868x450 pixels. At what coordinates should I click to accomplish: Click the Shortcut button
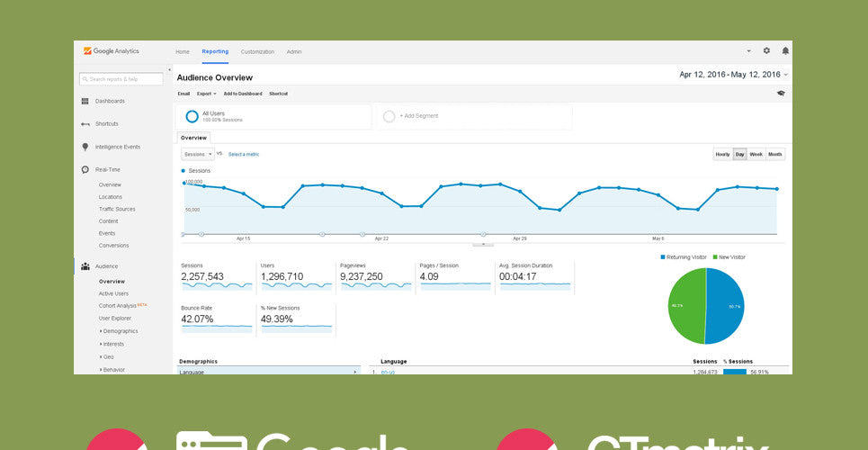279,94
